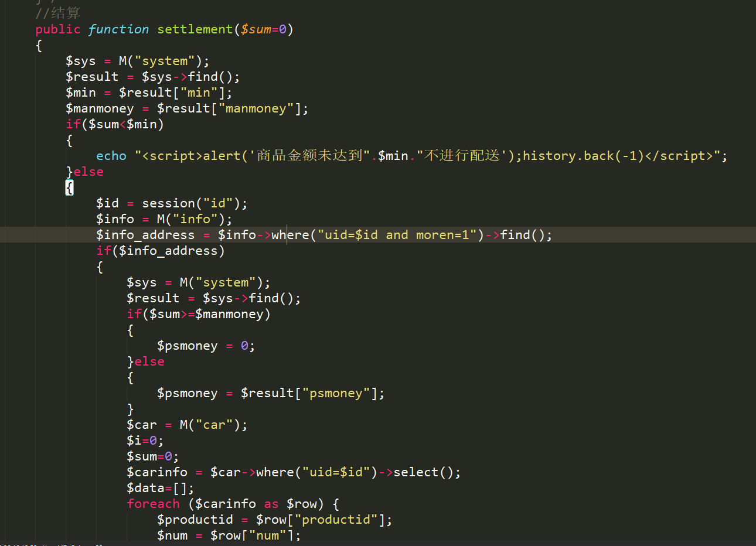Click the "uid=$id and moren=1" string
The height and width of the screenshot is (546, 756).
(x=397, y=235)
